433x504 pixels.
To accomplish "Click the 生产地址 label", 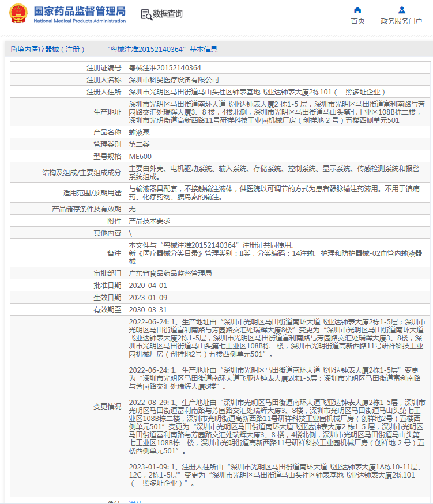I will tap(107, 112).
